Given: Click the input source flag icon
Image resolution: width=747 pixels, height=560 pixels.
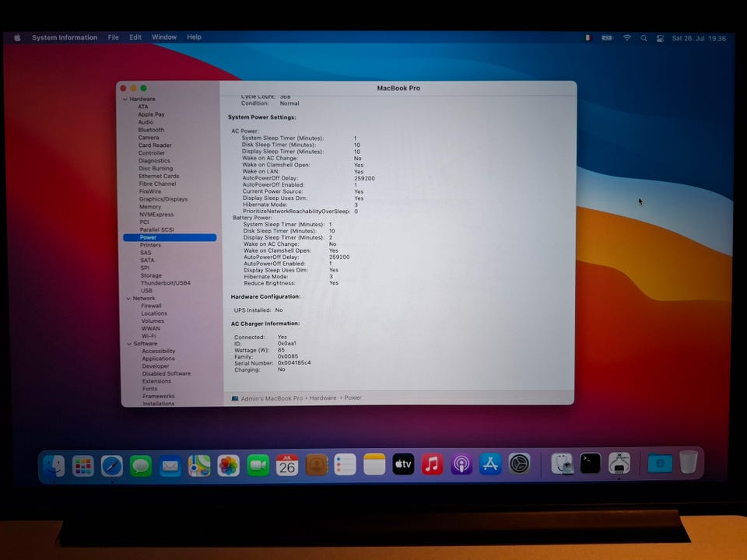Looking at the screenshot, I should 588,37.
